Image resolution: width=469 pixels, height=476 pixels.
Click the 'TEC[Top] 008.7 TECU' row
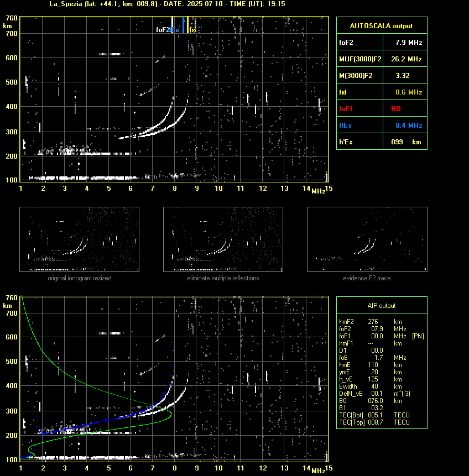click(x=374, y=422)
